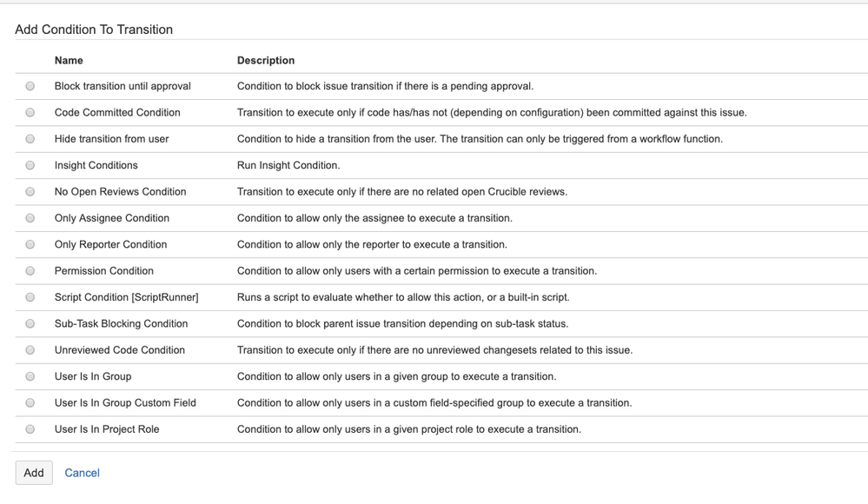Click the Description column header
Viewport: 868px width, 504px height.
(264, 60)
